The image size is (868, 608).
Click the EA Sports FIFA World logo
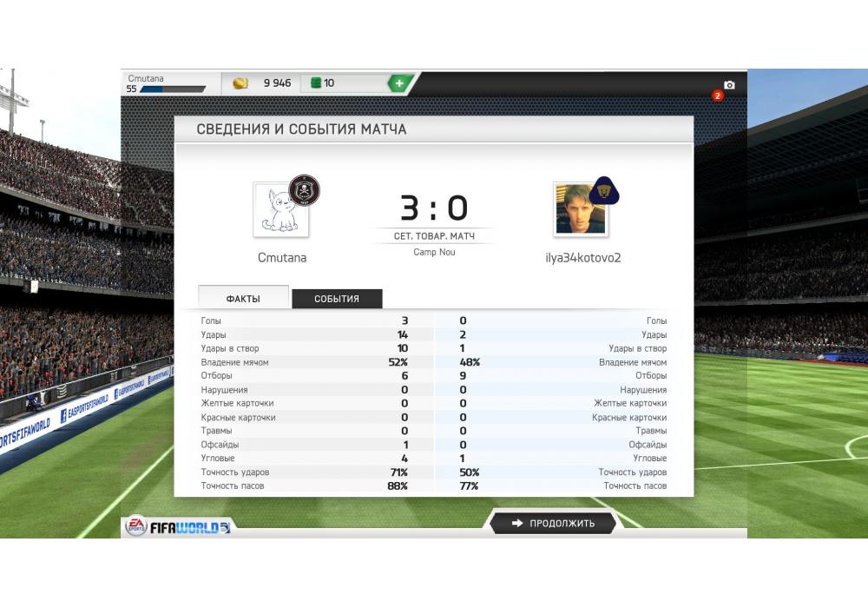179,526
